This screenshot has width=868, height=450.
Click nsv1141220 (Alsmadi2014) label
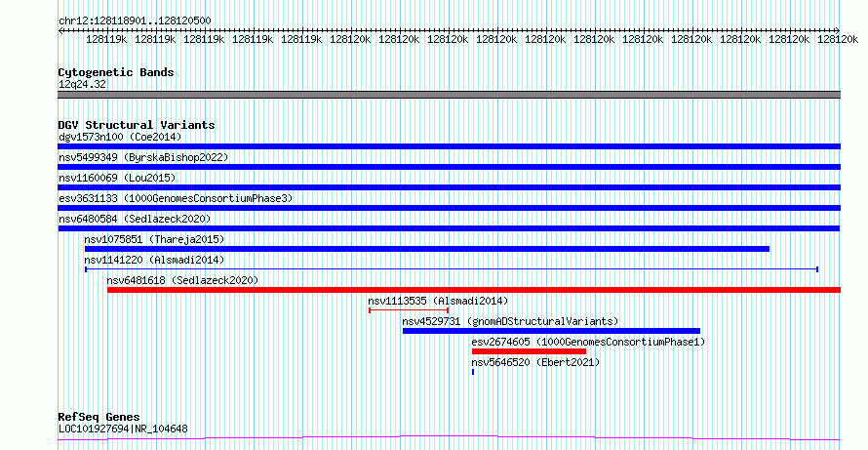[154, 260]
